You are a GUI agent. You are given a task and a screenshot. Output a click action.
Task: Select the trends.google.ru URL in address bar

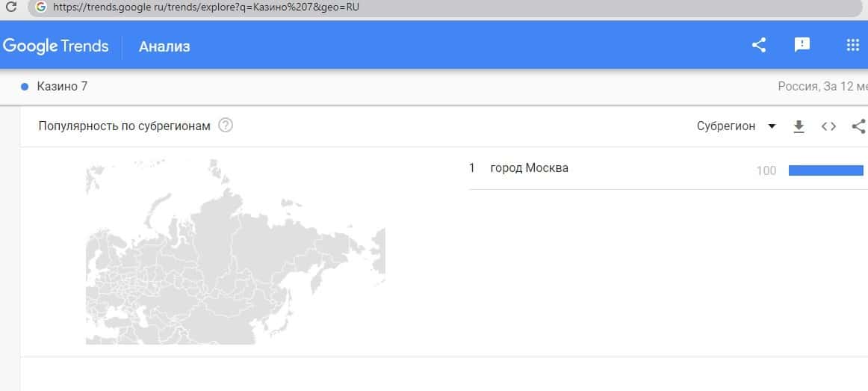click(x=206, y=7)
